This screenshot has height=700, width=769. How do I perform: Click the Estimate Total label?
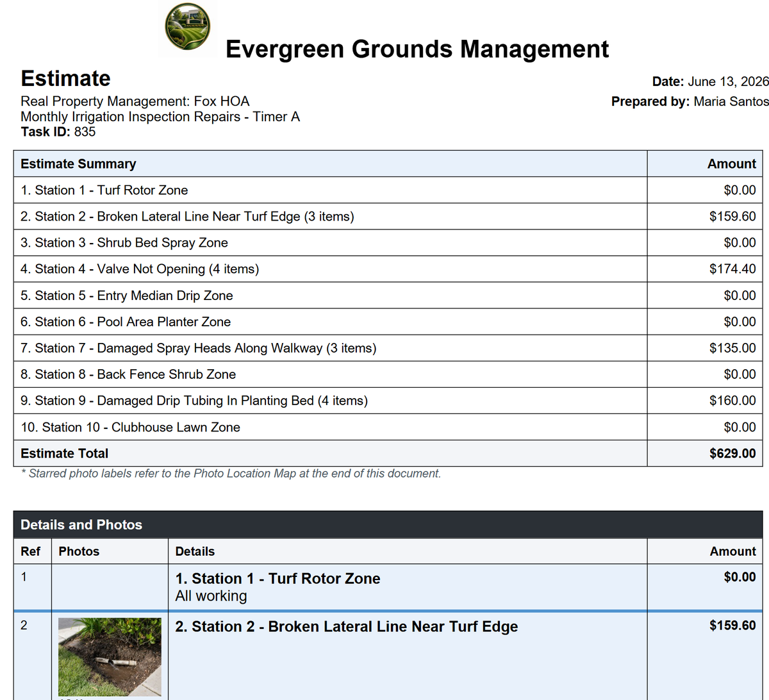(65, 453)
